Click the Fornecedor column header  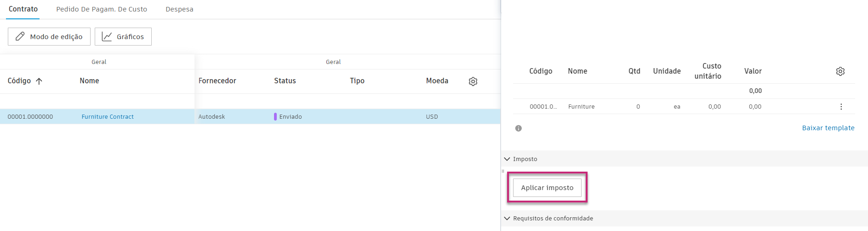coord(217,81)
